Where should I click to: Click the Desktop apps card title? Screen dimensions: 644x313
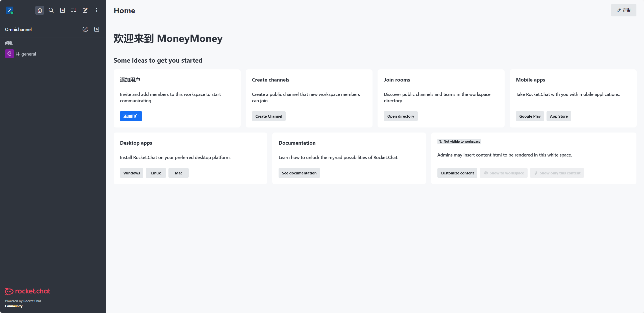(x=136, y=143)
